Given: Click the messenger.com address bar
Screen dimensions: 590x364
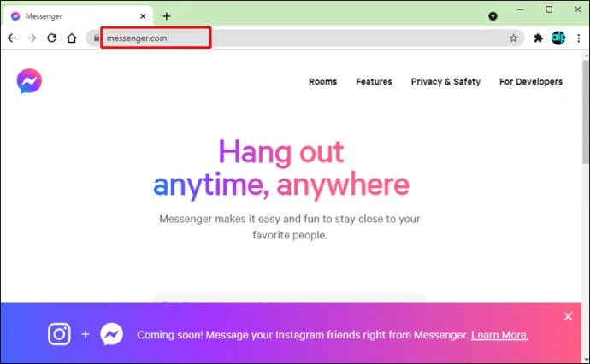Looking at the screenshot, I should 304,38.
